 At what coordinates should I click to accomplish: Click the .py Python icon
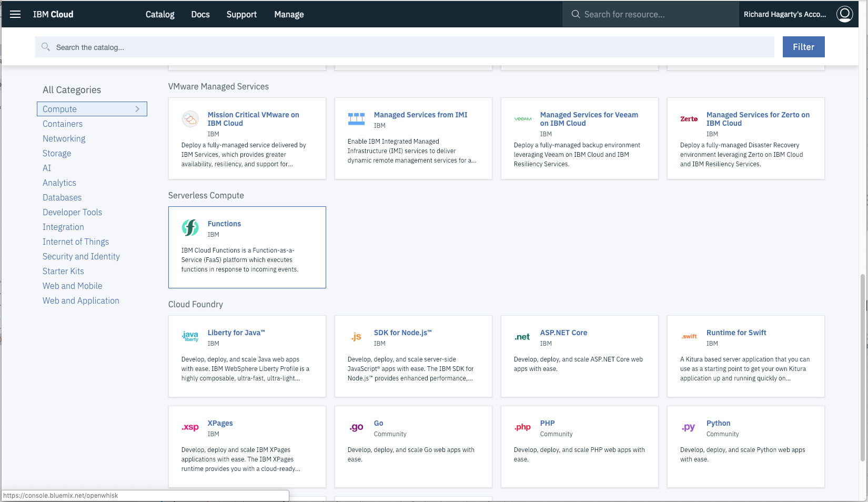click(689, 427)
